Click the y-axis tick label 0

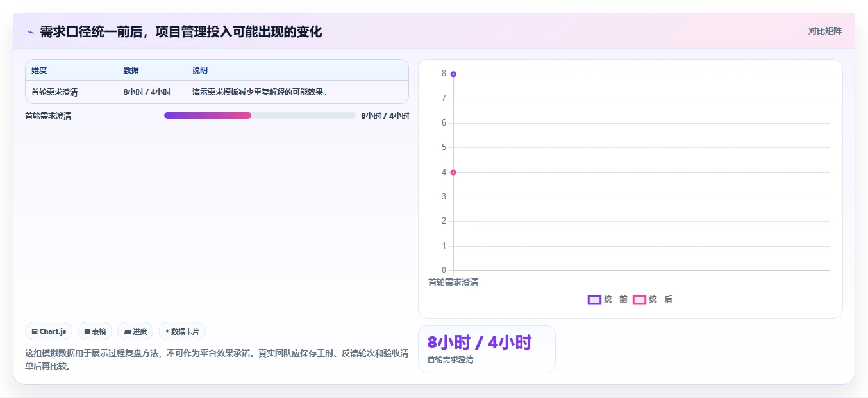coord(444,270)
